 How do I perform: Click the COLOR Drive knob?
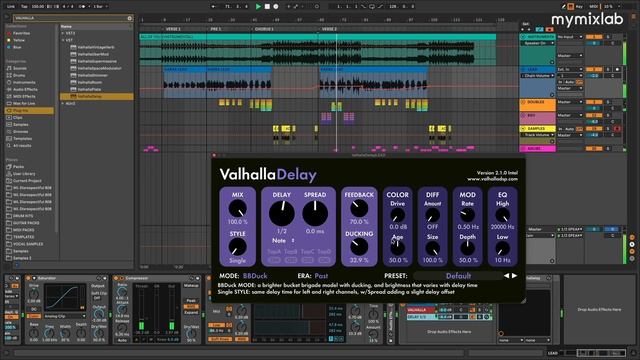398,215
